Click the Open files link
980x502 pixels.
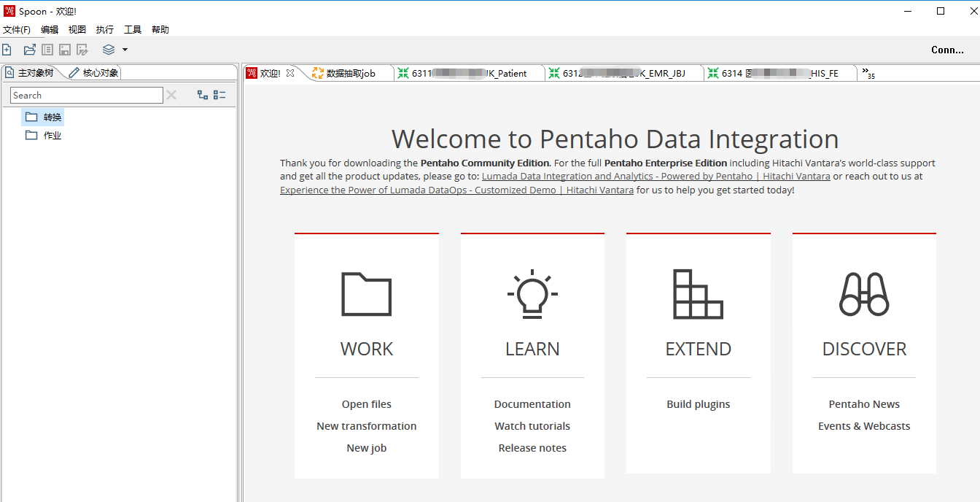[367, 404]
